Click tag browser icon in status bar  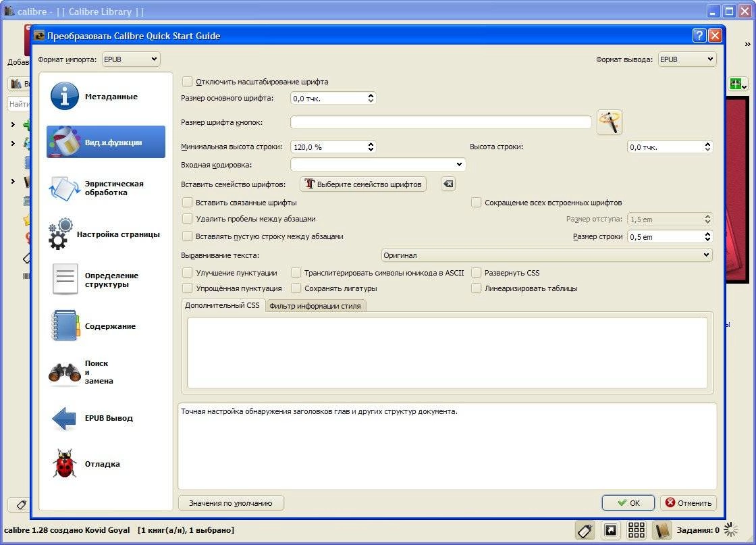point(585,531)
